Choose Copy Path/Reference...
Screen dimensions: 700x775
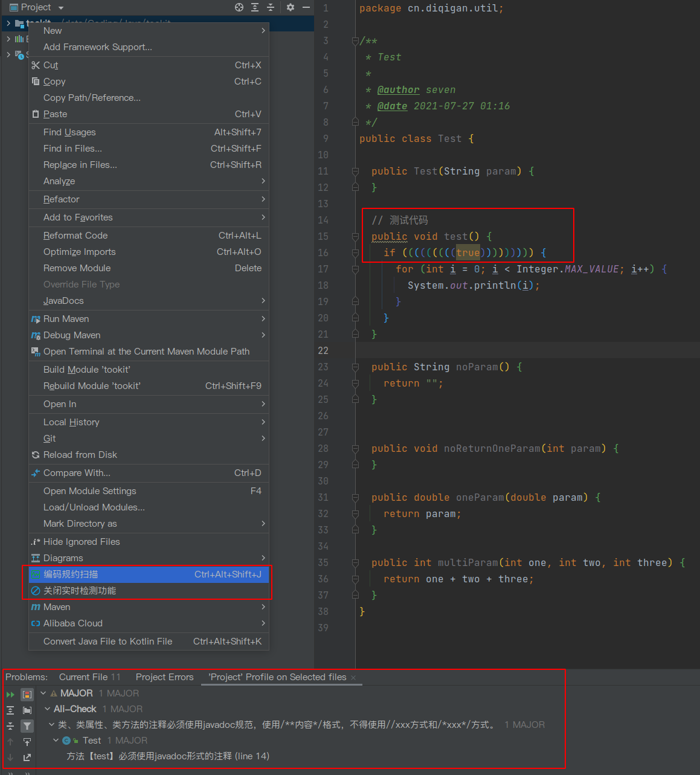click(149, 98)
